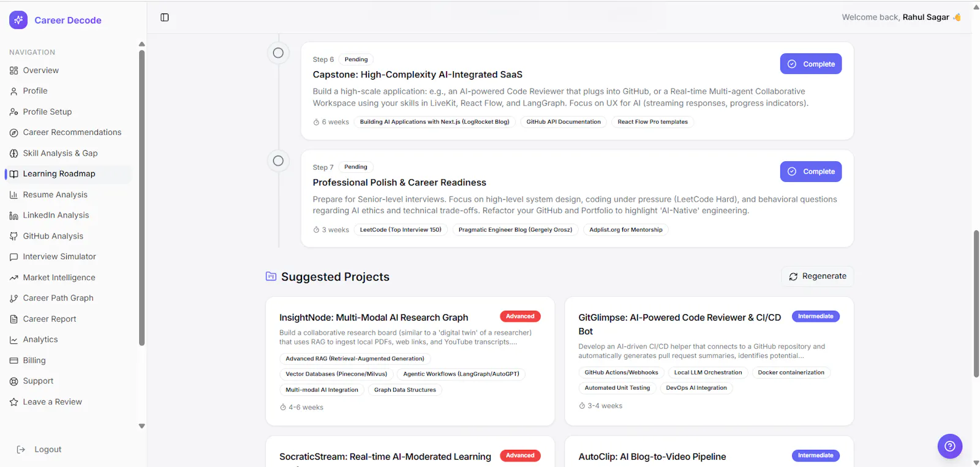Click the Analytics line chart icon
This screenshot has width=980, height=467.
[13, 340]
